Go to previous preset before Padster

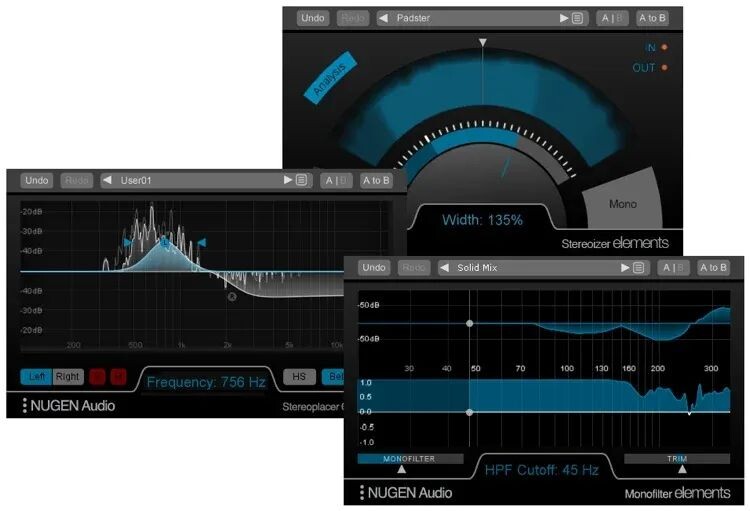pyautogui.click(x=383, y=18)
